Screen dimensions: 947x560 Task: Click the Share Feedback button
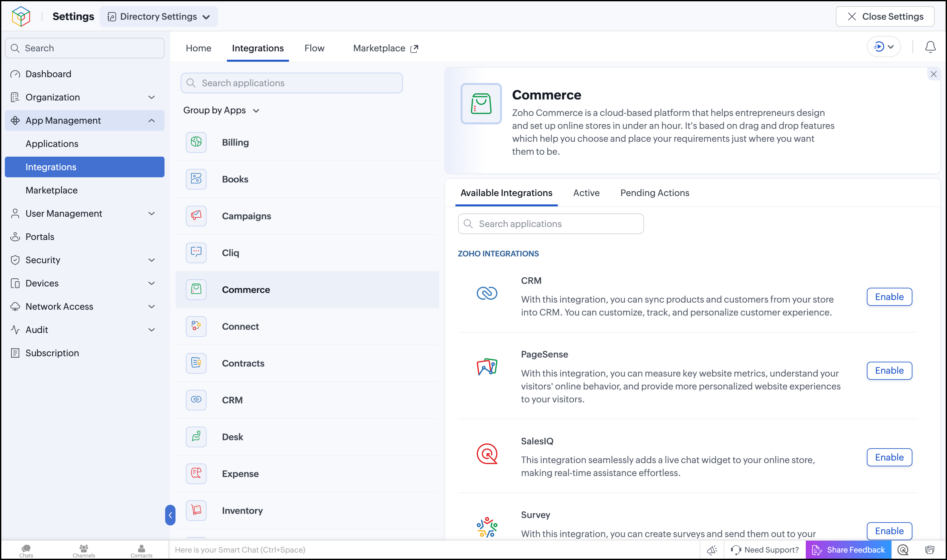848,550
